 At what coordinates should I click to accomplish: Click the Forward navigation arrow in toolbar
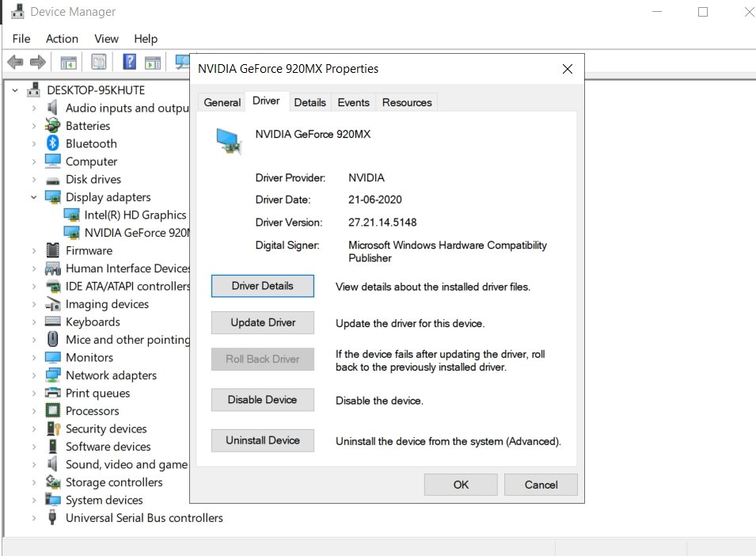point(37,62)
